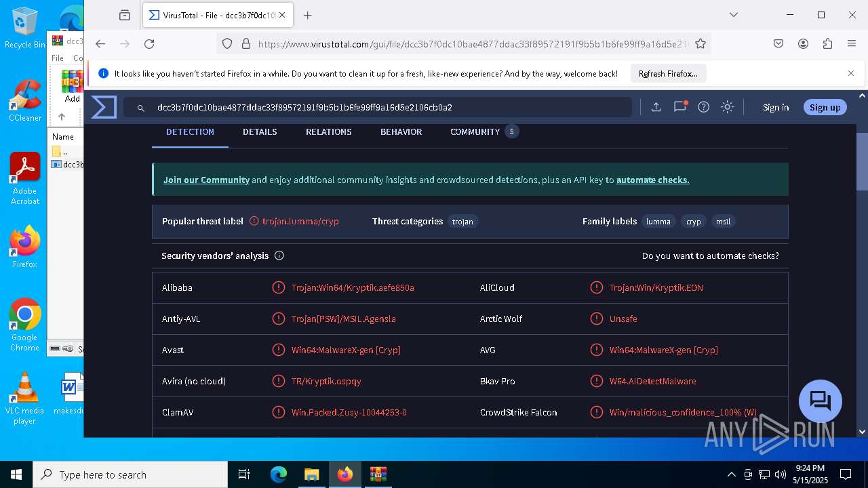Click the Join our Community link

coord(206,180)
